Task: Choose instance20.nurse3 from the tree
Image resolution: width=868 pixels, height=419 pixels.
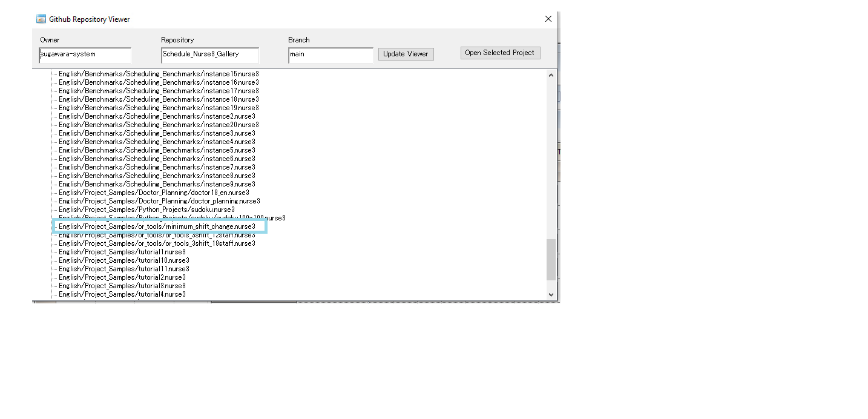Action: tap(159, 125)
